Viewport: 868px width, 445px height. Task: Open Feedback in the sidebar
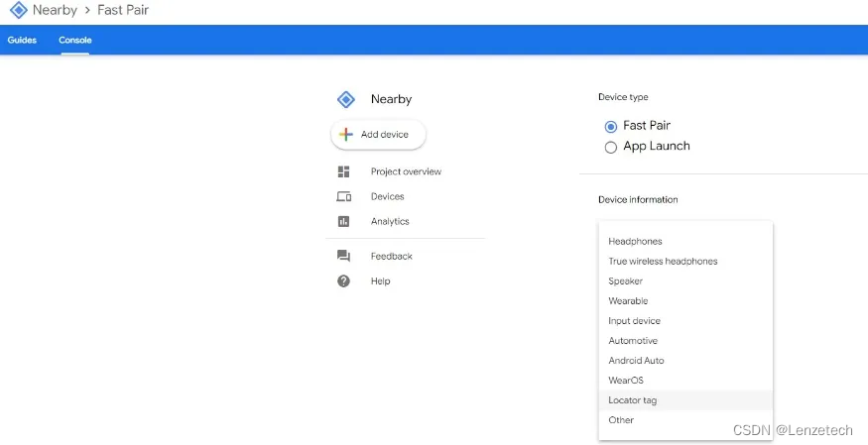pos(392,256)
